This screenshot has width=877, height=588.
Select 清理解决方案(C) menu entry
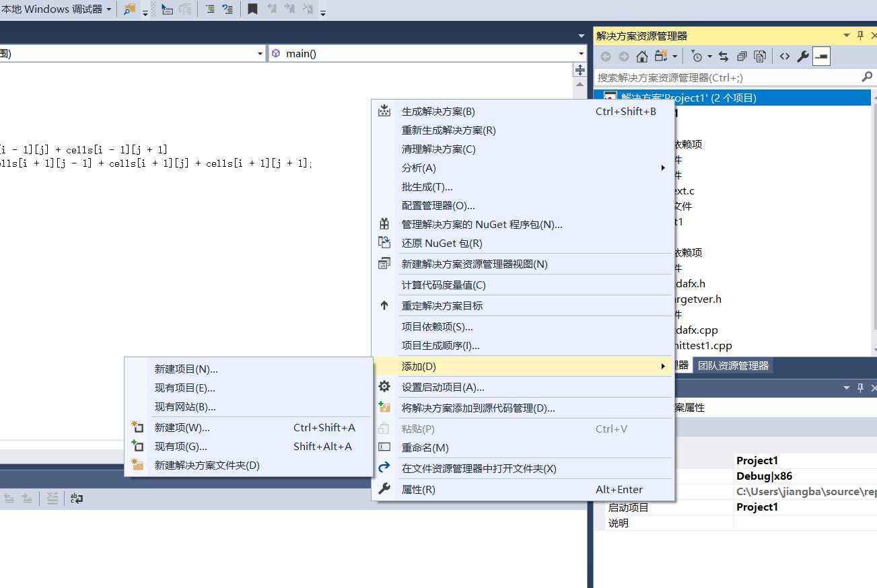coord(524,149)
